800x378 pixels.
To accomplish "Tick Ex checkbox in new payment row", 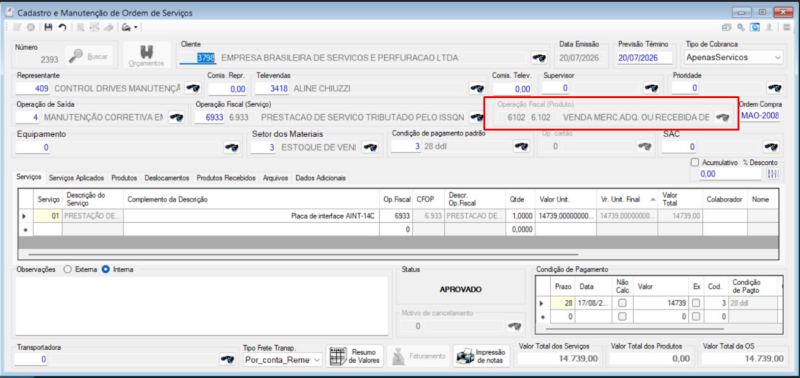I will click(696, 316).
